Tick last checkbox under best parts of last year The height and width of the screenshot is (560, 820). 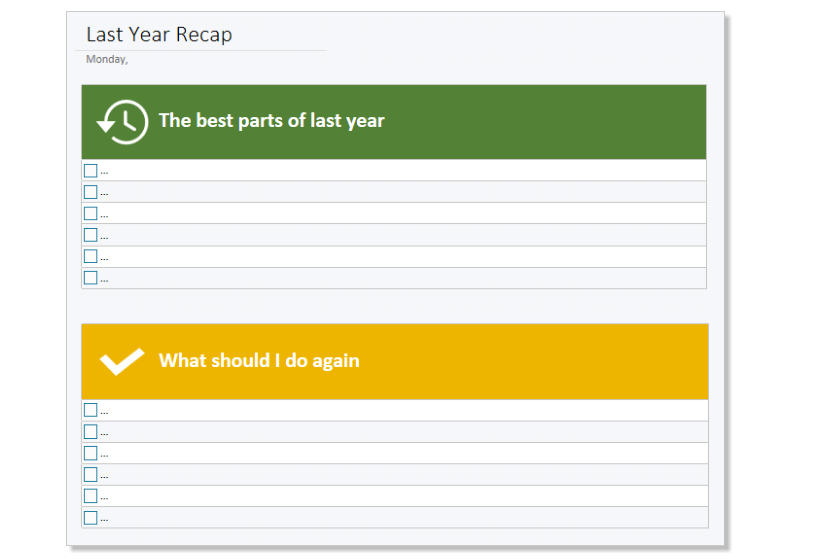point(90,278)
